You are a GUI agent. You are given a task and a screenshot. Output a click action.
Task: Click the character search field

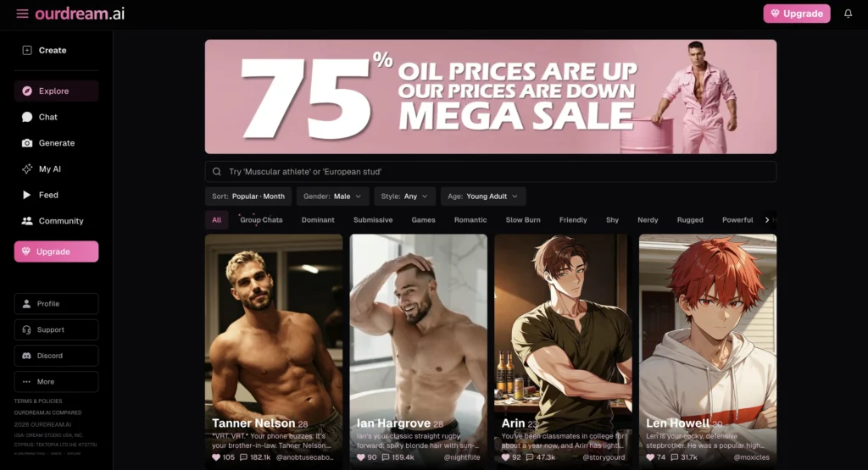[491, 171]
